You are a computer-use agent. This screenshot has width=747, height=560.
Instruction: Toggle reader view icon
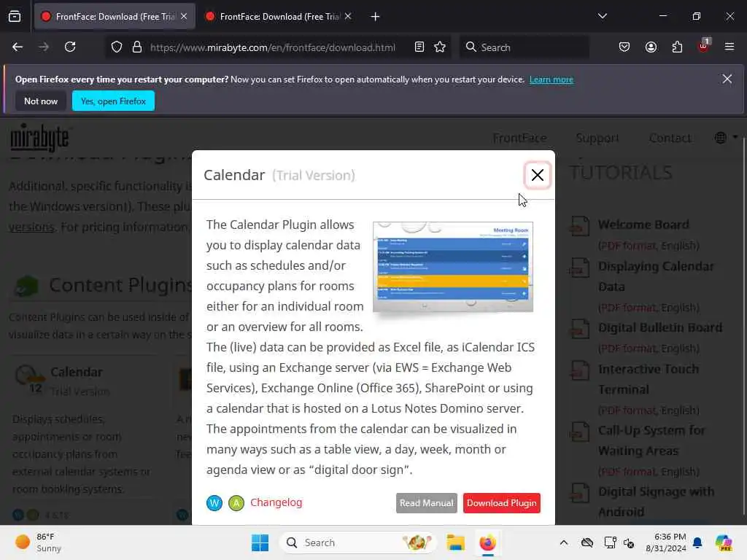click(x=419, y=47)
